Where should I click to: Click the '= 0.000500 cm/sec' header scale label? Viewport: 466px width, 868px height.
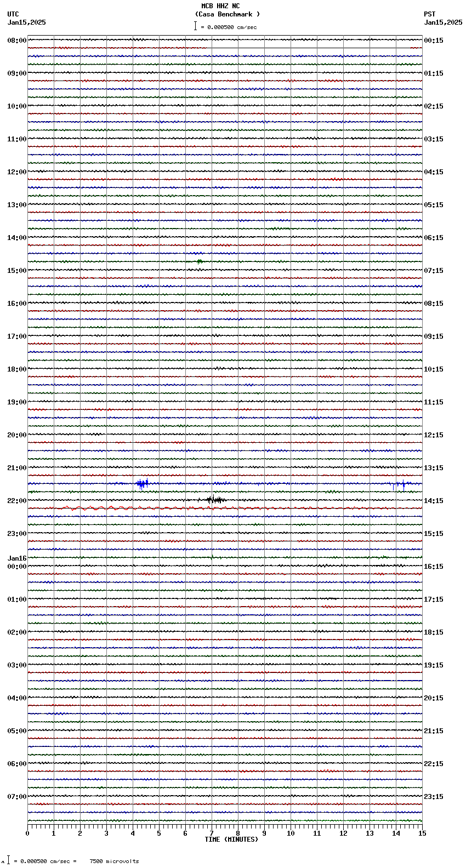coord(229,27)
